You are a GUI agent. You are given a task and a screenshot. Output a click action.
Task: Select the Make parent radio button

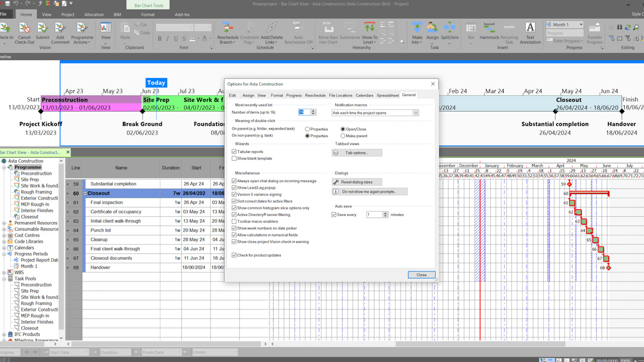(343, 136)
